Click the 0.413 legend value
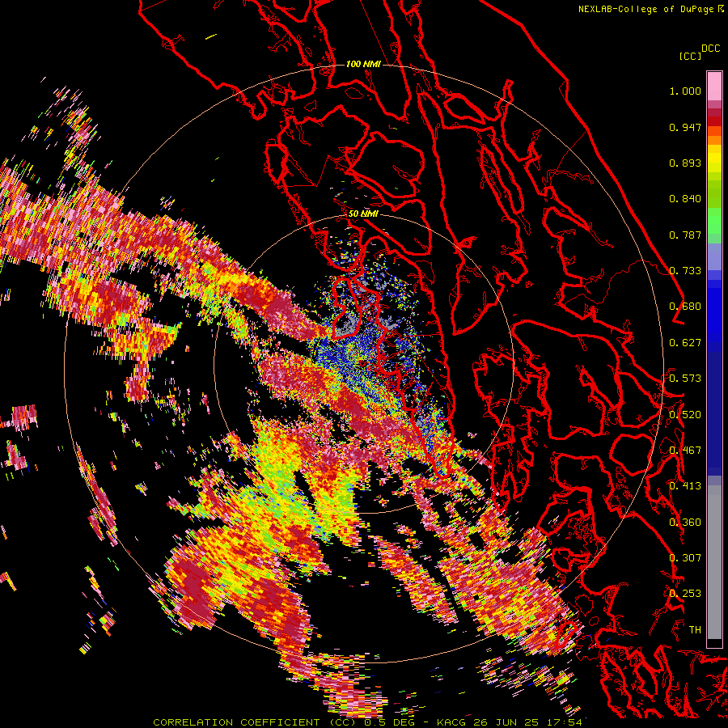 click(x=685, y=486)
